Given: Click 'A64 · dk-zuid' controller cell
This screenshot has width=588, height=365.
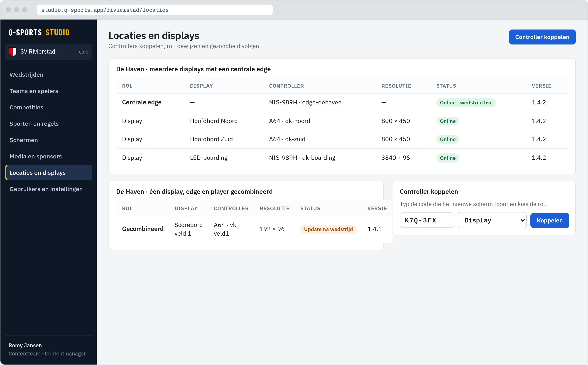Looking at the screenshot, I should [287, 139].
